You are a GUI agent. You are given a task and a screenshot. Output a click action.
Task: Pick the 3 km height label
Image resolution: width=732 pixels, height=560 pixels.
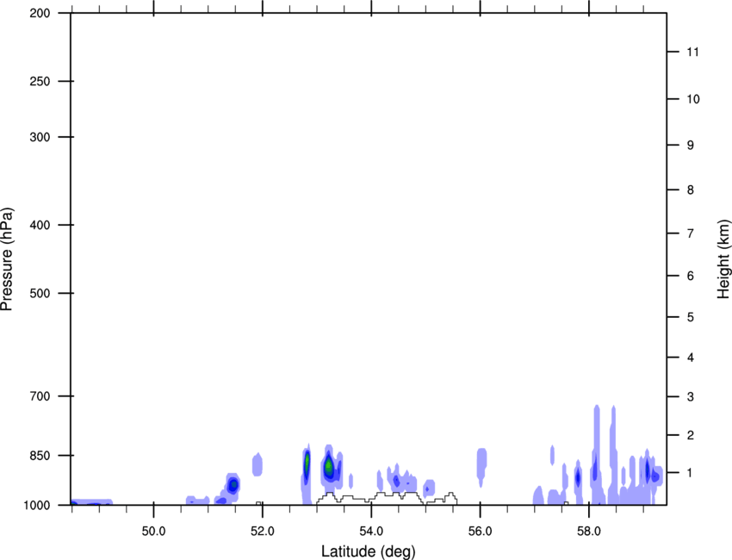tap(691, 397)
